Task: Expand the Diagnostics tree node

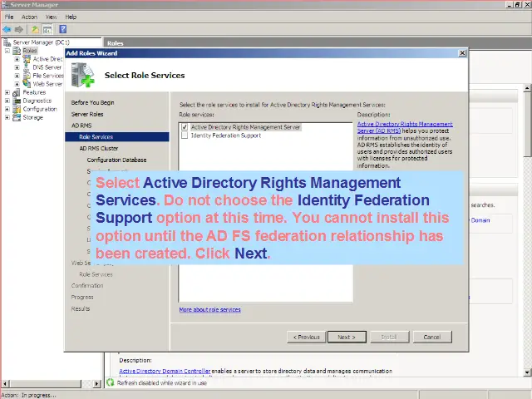Action: (x=7, y=101)
